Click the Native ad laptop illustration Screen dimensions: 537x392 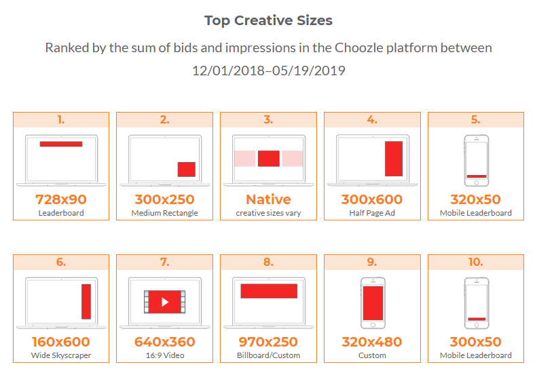[269, 161]
